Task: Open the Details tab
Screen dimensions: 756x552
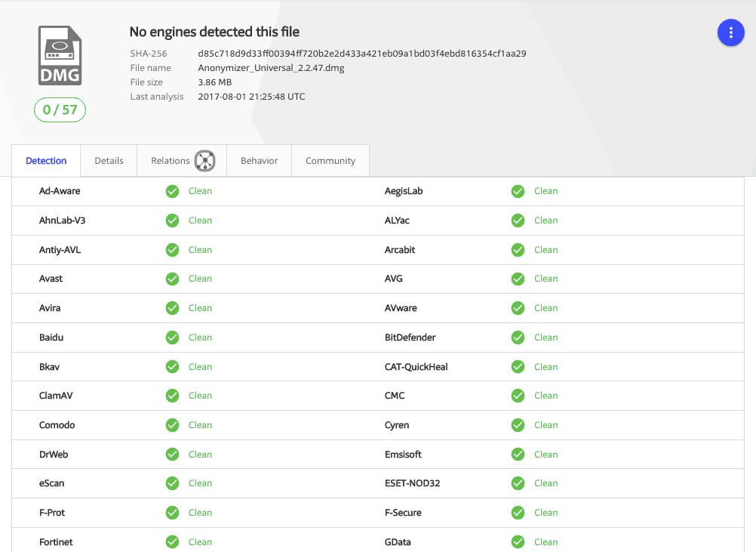Action: click(x=109, y=161)
